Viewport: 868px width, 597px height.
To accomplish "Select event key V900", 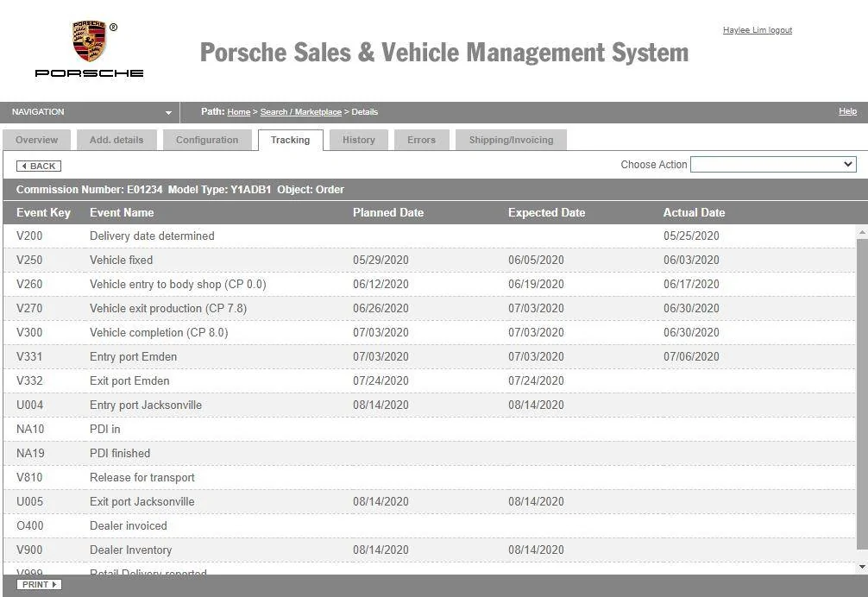I will coord(29,550).
